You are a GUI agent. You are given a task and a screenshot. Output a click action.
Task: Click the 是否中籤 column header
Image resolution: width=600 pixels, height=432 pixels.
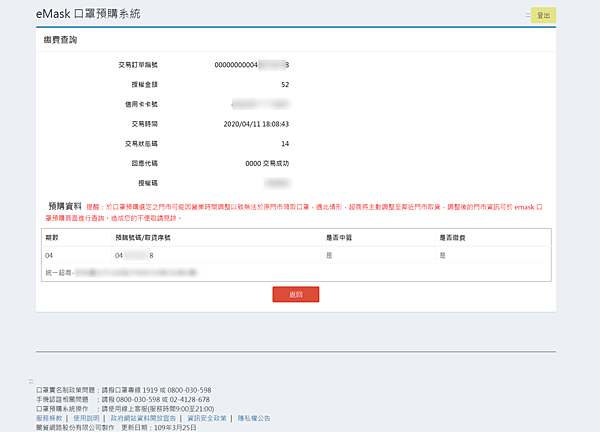[339, 238]
